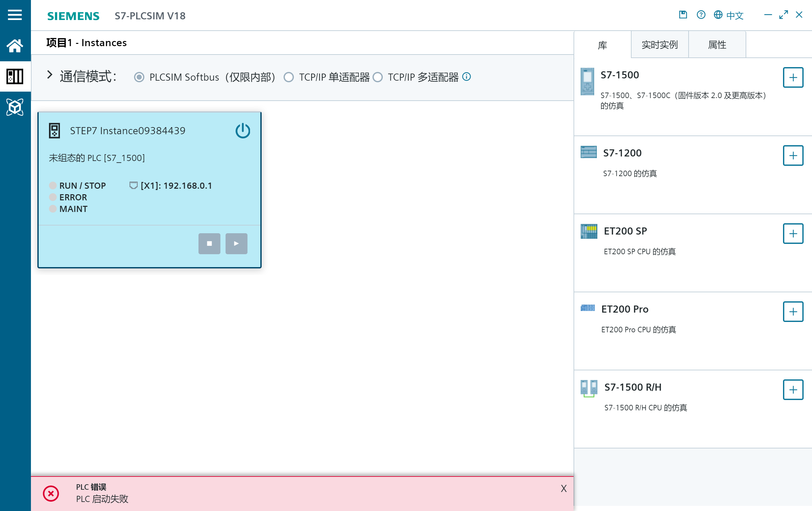Select PLCSIM Softbus communication mode
The image size is (812, 511).
point(139,77)
